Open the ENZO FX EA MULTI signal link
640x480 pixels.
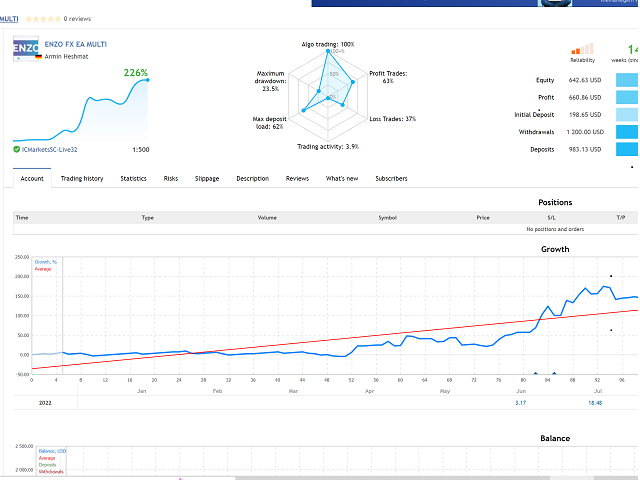76,44
